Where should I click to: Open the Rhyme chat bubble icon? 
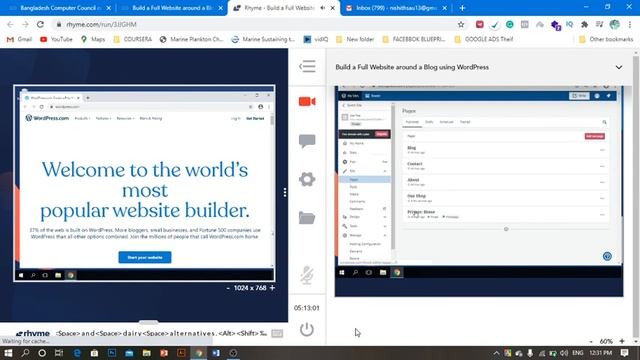(307, 141)
